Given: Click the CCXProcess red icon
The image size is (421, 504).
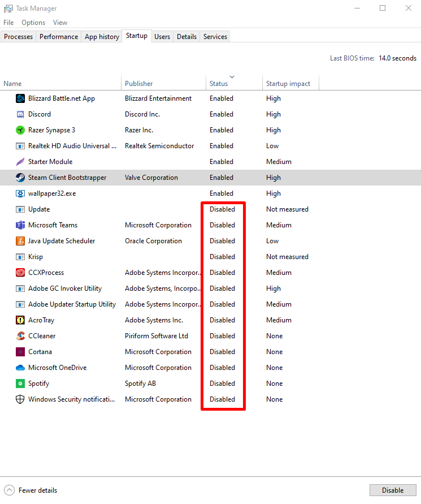Looking at the screenshot, I should click(x=20, y=273).
